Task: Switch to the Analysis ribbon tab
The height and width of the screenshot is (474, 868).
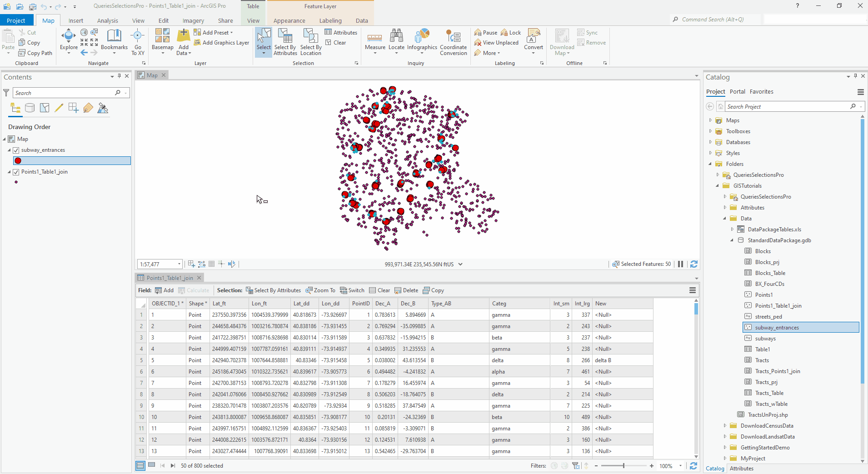Action: (107, 20)
